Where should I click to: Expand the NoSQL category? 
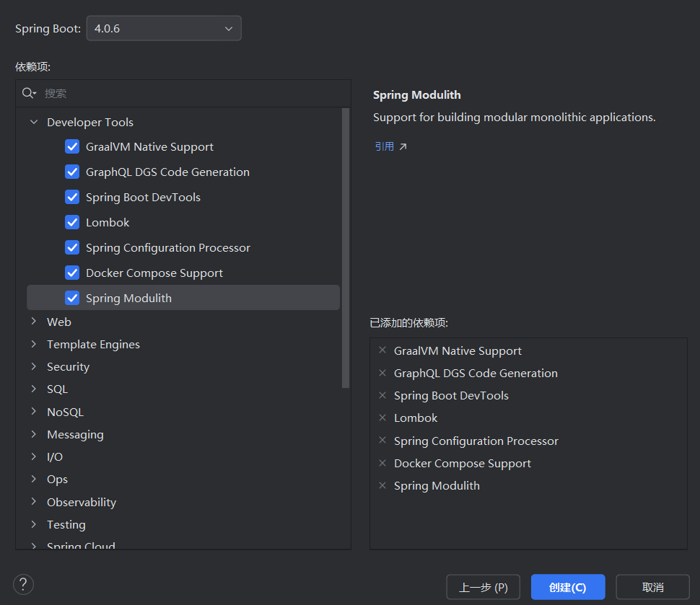tap(34, 411)
